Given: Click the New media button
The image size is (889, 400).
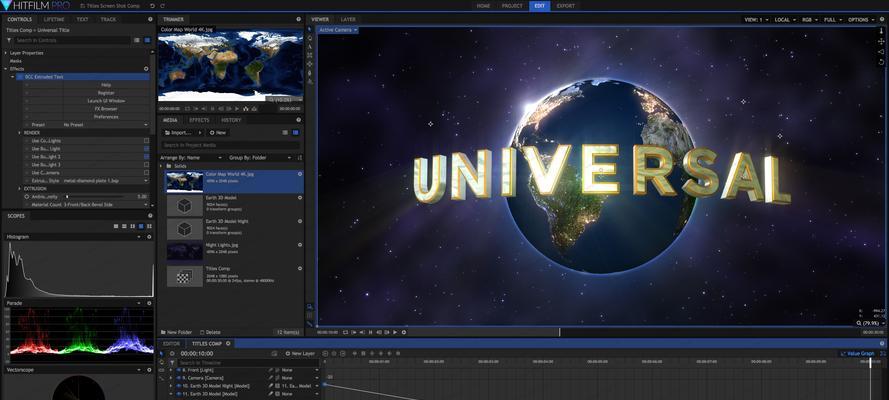Looking at the screenshot, I should tap(218, 132).
